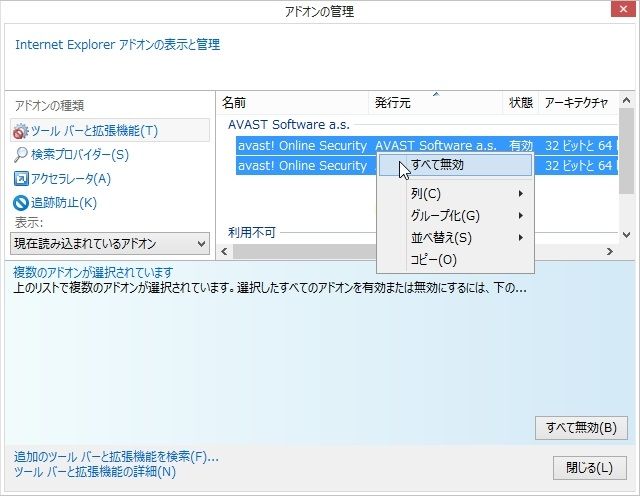Image resolution: width=640 pixels, height=496 pixels.
Task: Choose コピー(O) in context menu
Action: [x=456, y=260]
